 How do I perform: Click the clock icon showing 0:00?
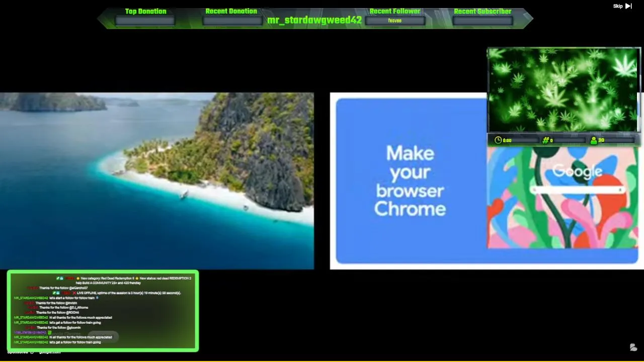tap(498, 140)
